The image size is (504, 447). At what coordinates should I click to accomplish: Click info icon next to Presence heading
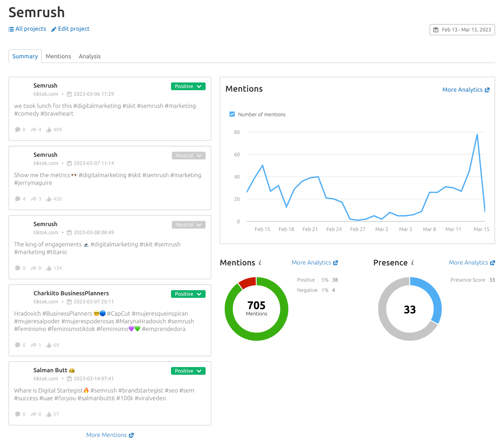[x=412, y=263]
